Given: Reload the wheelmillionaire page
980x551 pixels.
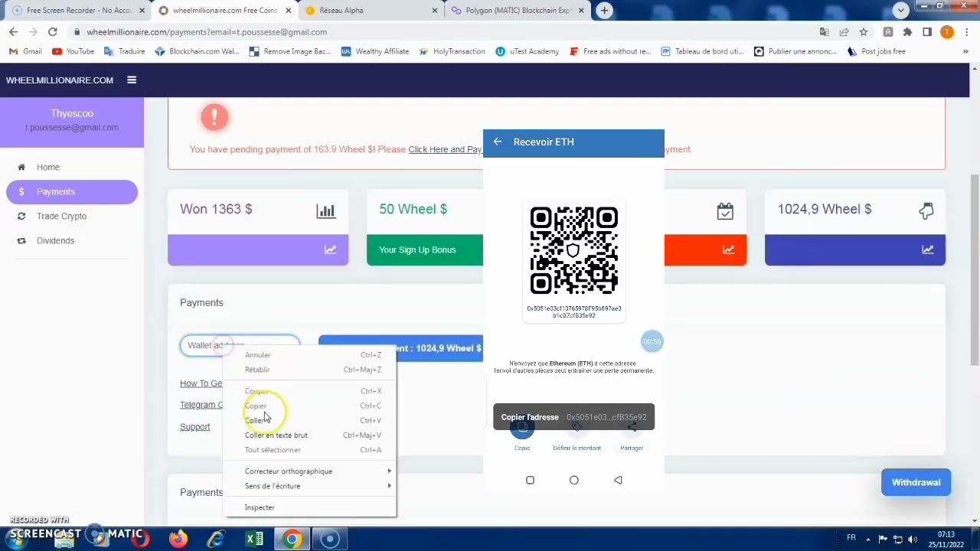Looking at the screenshot, I should [x=52, y=32].
